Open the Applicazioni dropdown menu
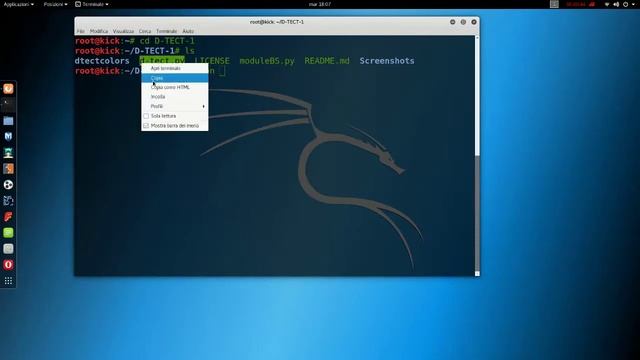The width and height of the screenshot is (640, 360). (19, 4)
